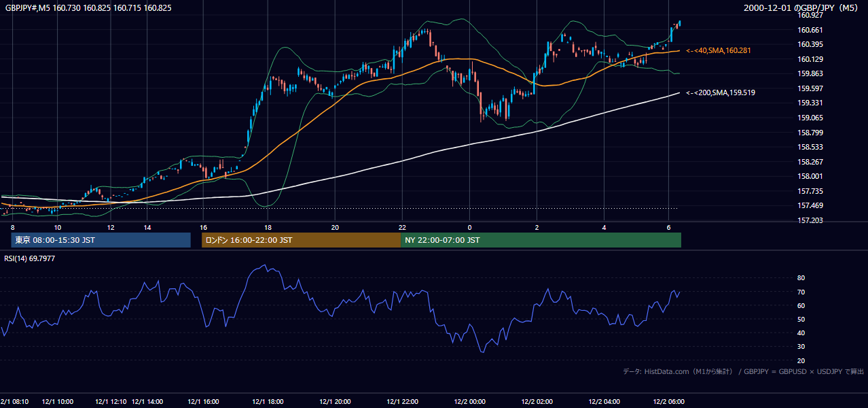Viewport: 868px width, 408px height.
Task: Click hour label 18 below price chart
Action: [x=268, y=227]
